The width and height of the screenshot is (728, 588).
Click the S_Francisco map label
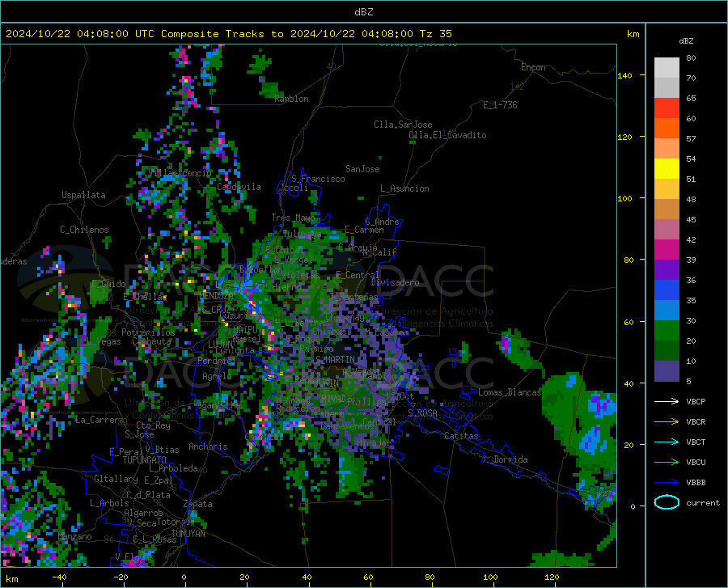point(318,179)
